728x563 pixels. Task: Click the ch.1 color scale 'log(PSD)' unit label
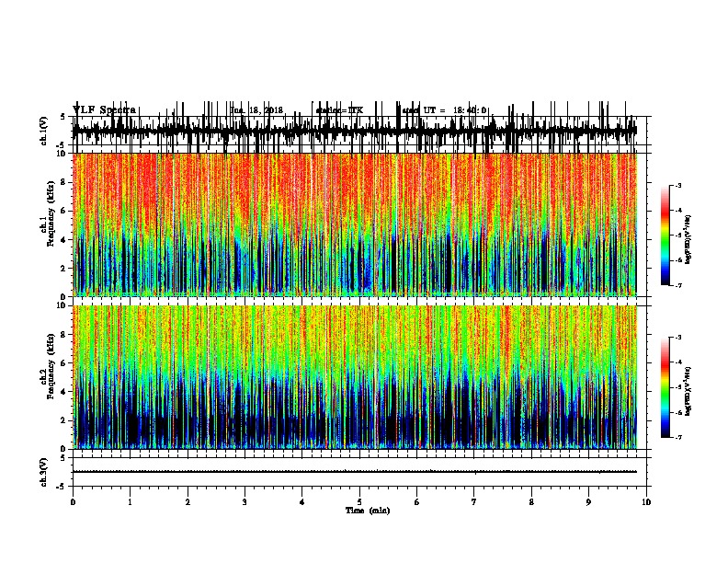[688, 239]
